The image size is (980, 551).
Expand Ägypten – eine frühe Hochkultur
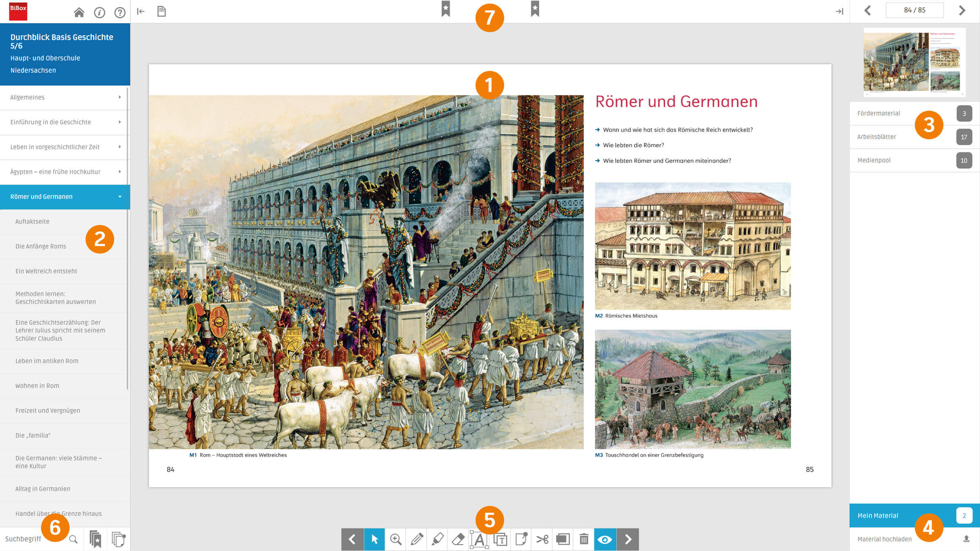click(64, 172)
